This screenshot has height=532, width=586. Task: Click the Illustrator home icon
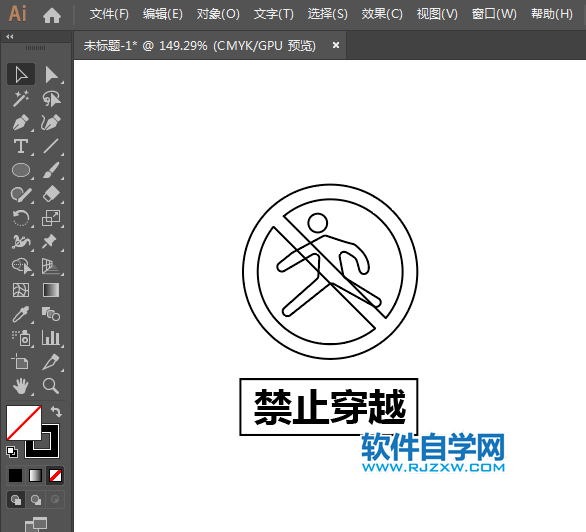tap(52, 15)
